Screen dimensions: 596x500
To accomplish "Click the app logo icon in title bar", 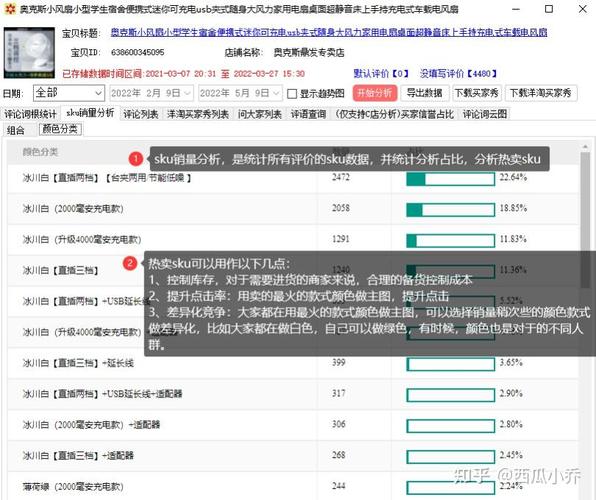I will [x=10, y=8].
